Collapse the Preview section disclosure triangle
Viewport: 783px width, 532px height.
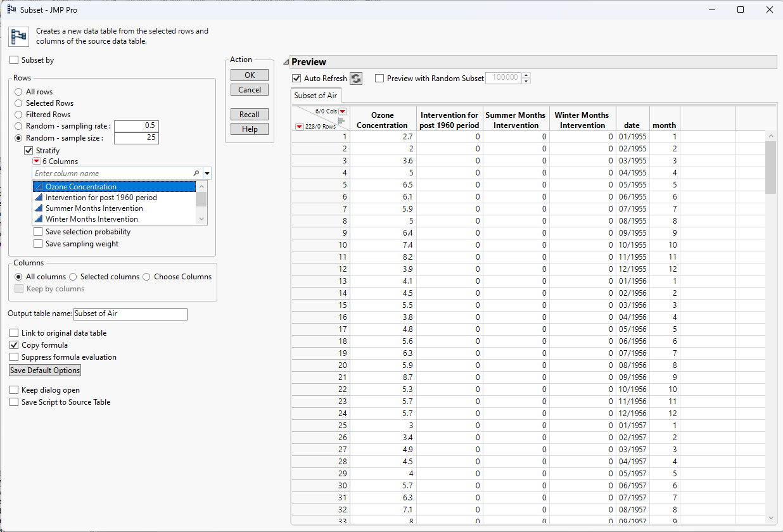[x=286, y=62]
